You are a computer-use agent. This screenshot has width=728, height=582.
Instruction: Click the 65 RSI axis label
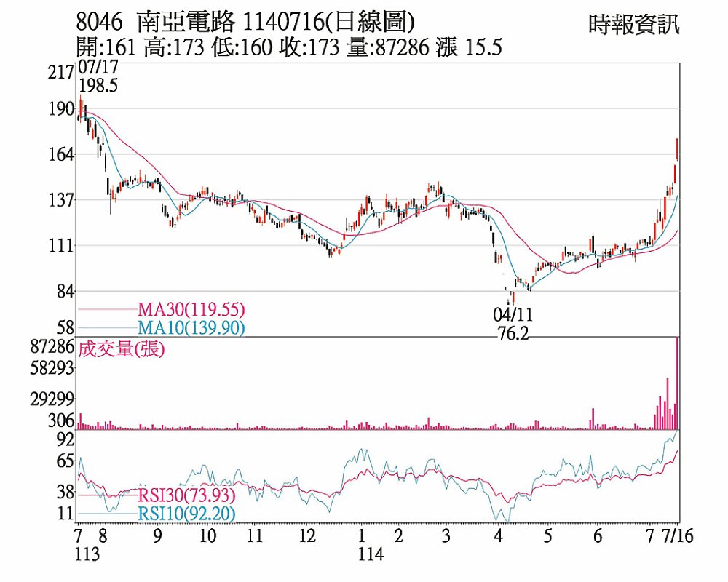[x=66, y=461]
